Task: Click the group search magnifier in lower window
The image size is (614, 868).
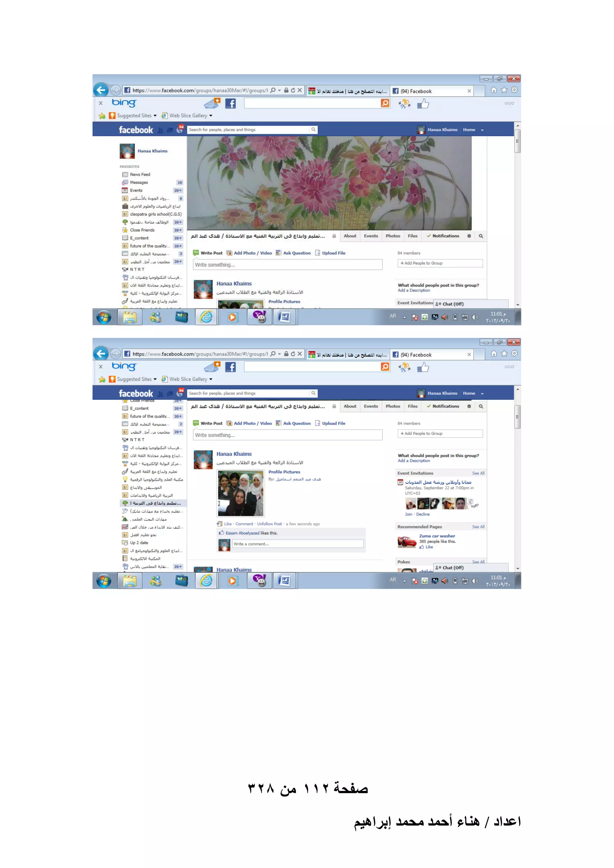Action: (481, 406)
